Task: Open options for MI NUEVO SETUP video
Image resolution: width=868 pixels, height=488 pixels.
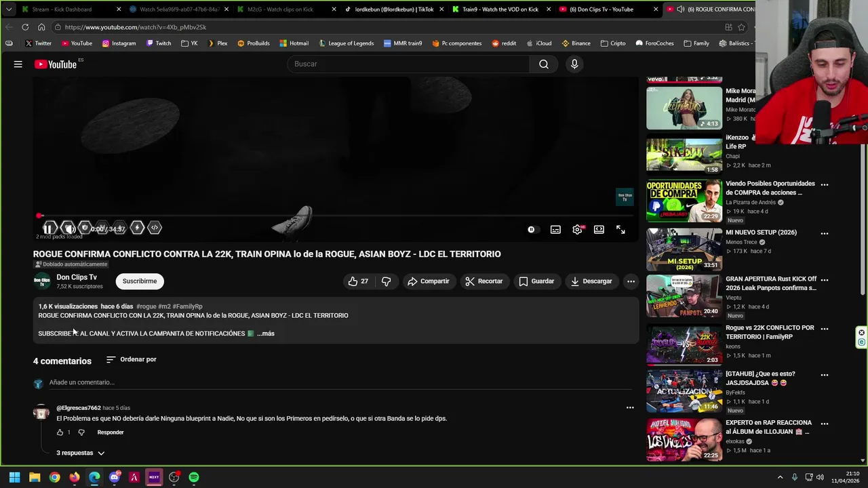Action: point(825,233)
